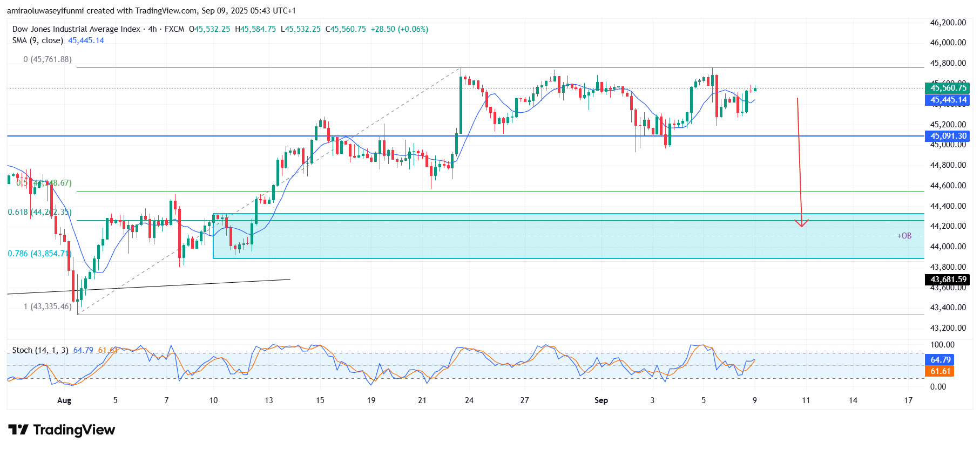980x450 pixels.
Task: Click the 44,000.00 price axis label
Action: [948, 247]
